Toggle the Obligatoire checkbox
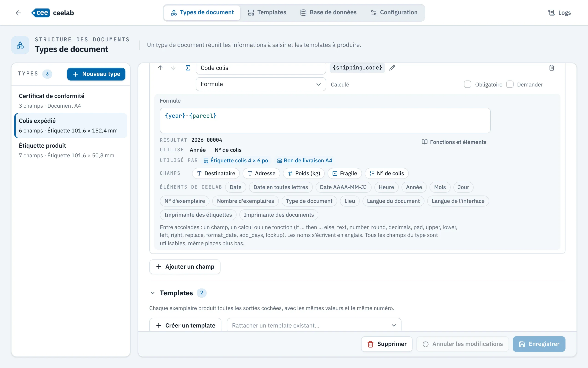The image size is (588, 368). tap(467, 84)
